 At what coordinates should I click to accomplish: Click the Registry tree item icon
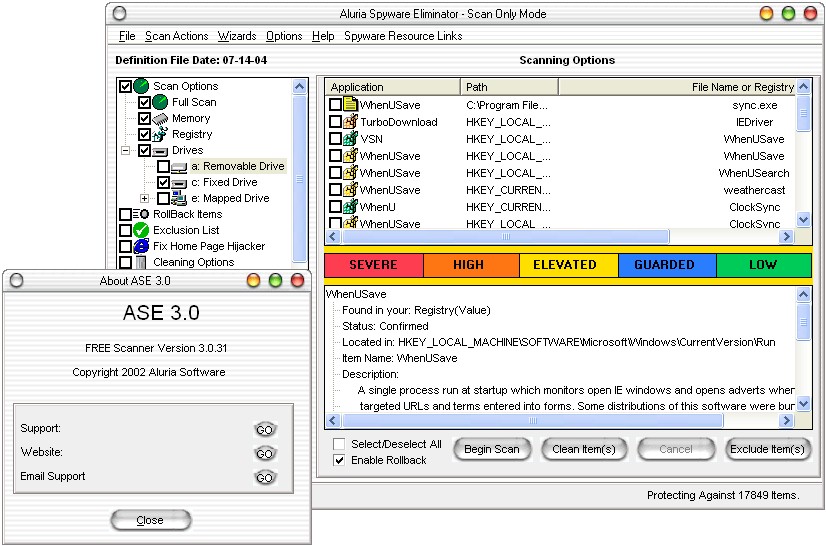(x=160, y=134)
